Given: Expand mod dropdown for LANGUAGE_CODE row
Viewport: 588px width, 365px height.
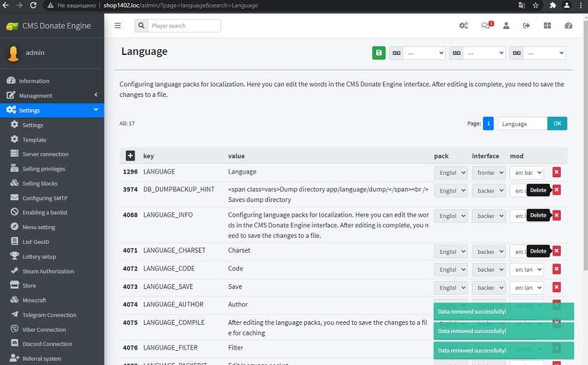Looking at the screenshot, I should (526, 269).
